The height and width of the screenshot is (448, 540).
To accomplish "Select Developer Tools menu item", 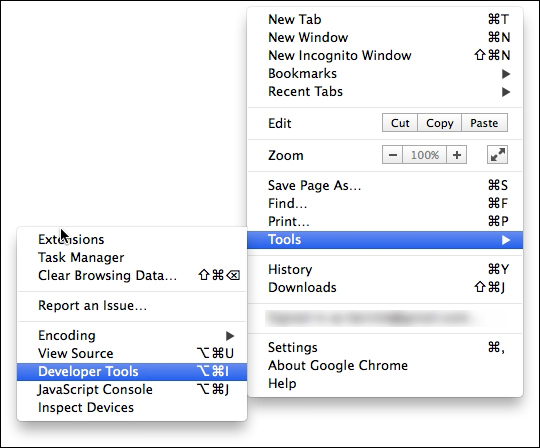I will coord(132,372).
